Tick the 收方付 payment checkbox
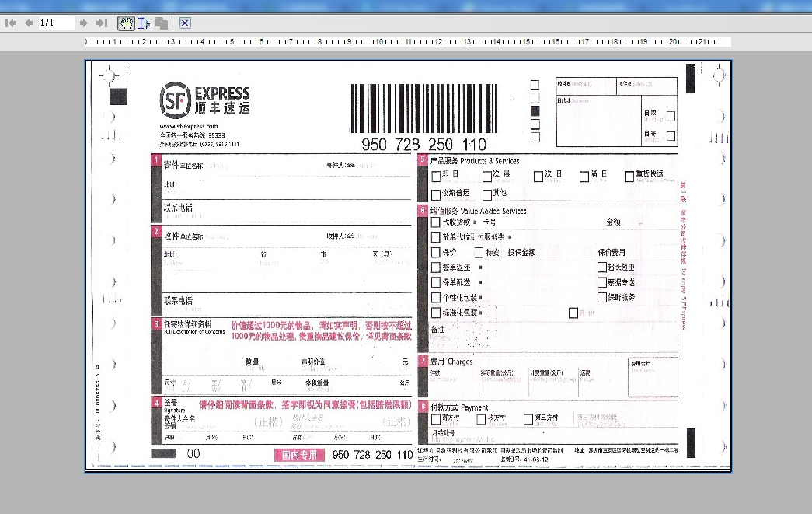Screen dimensions: 812x514 481,419
